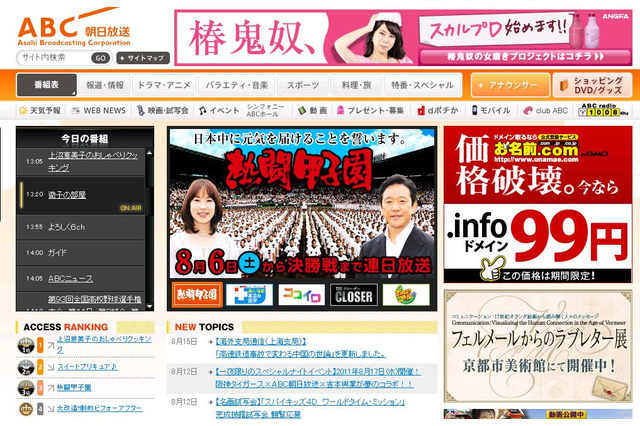The width and height of the screenshot is (640, 426).
Task: Click the 動画 video icon link
Action: (312, 111)
